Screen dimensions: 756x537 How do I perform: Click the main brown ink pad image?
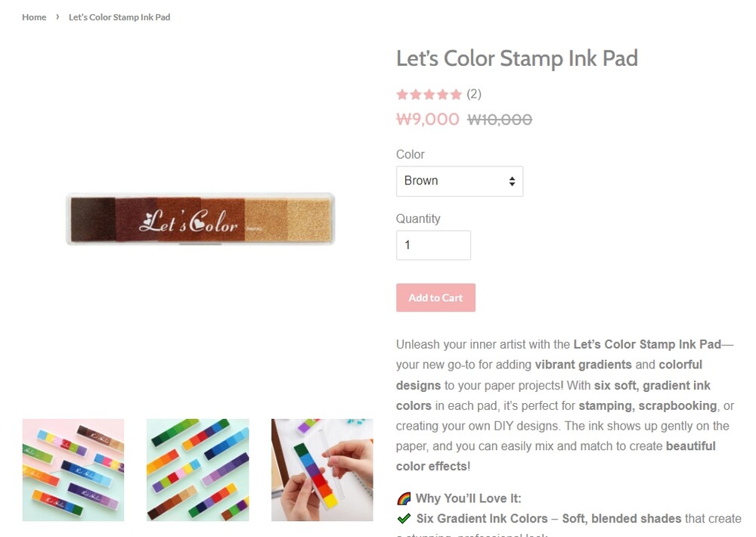(x=200, y=219)
